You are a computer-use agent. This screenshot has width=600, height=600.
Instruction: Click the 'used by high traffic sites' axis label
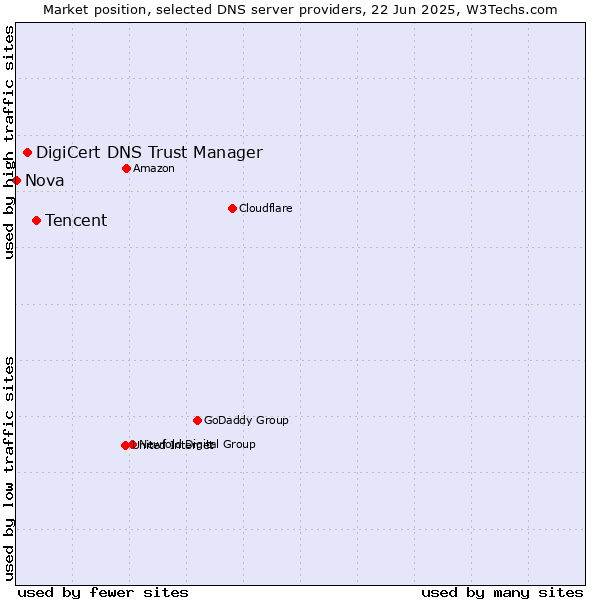pos(8,142)
